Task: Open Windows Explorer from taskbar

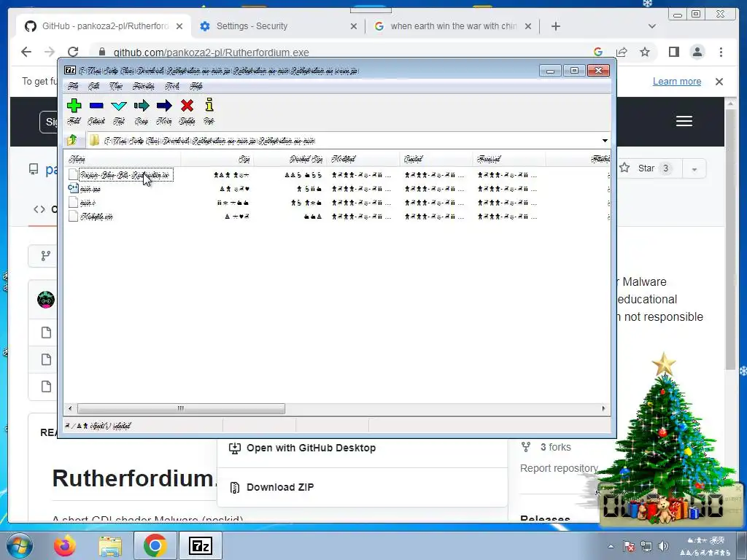Action: tap(110, 546)
